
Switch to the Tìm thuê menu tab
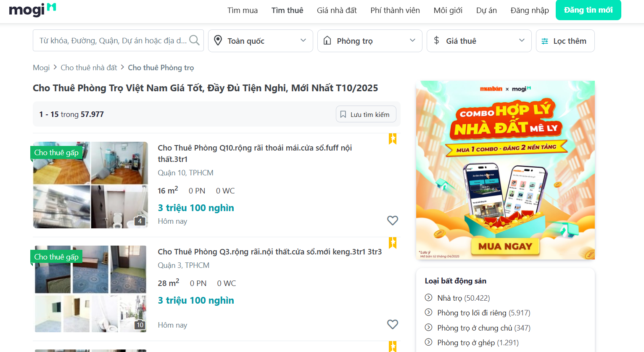pos(287,10)
